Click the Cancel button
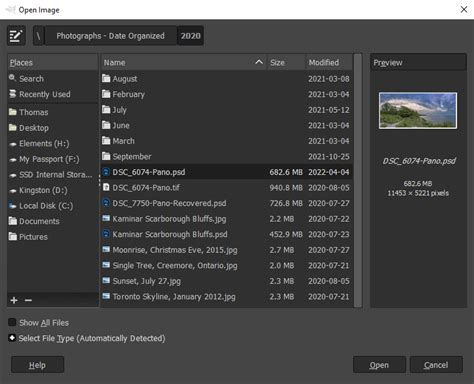 click(x=436, y=365)
